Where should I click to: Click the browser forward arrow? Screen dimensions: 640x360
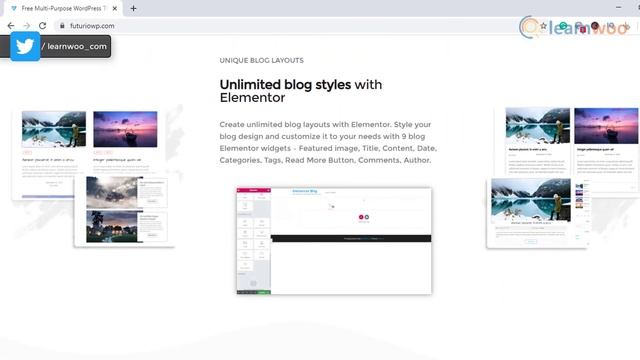(x=27, y=25)
